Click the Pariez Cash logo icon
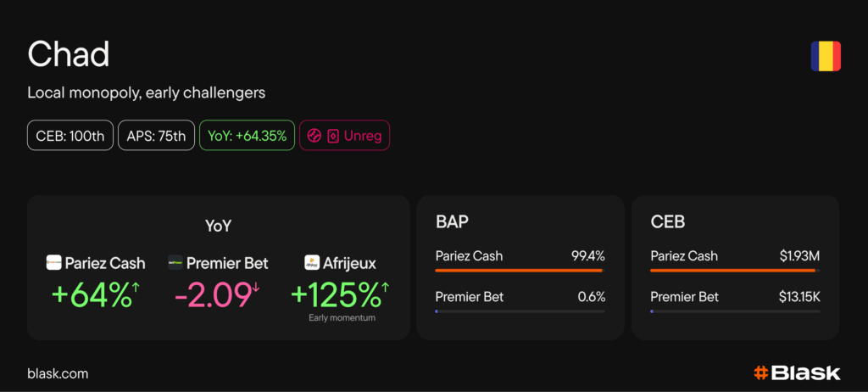The image size is (868, 392). coord(55,263)
